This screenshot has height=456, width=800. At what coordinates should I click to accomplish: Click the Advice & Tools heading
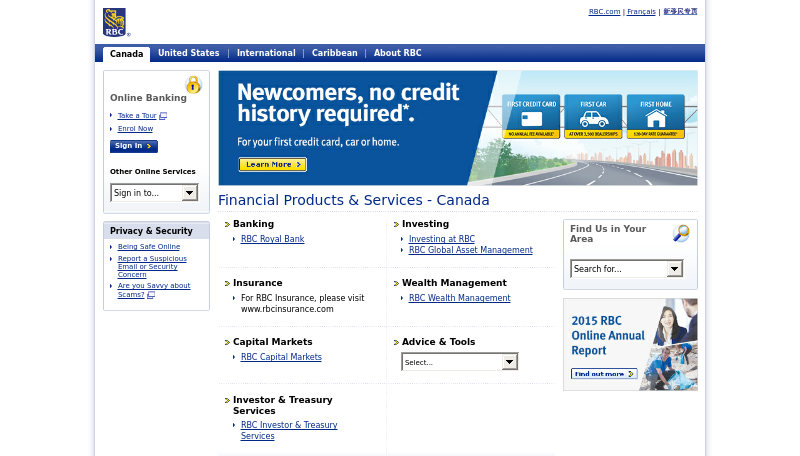[x=438, y=342]
